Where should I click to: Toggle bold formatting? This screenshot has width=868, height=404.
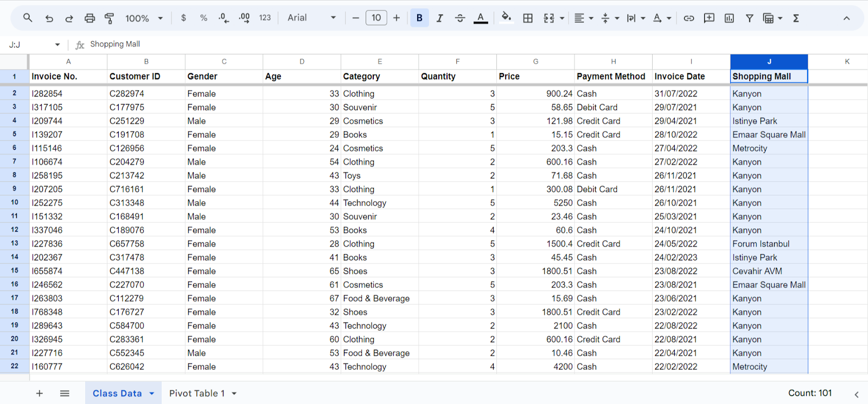pyautogui.click(x=419, y=18)
